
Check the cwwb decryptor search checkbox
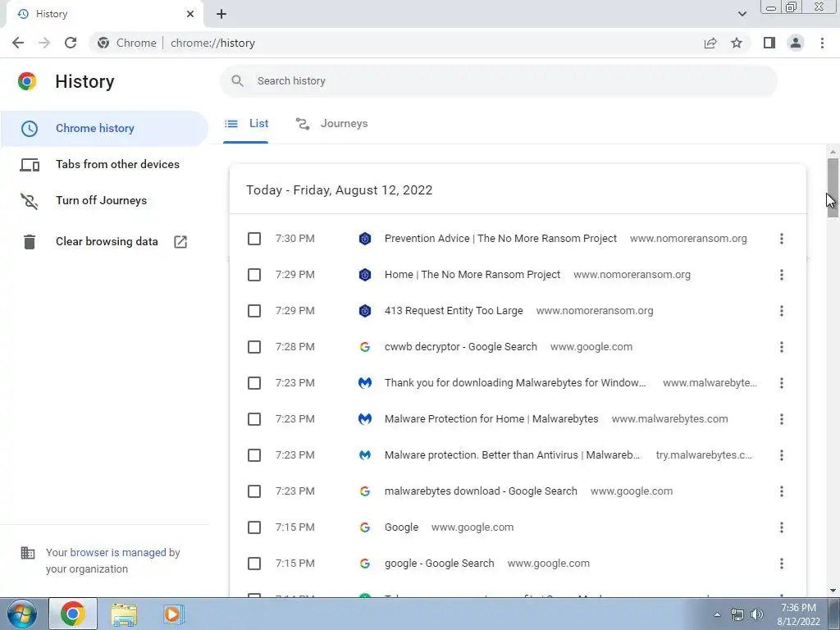point(254,347)
